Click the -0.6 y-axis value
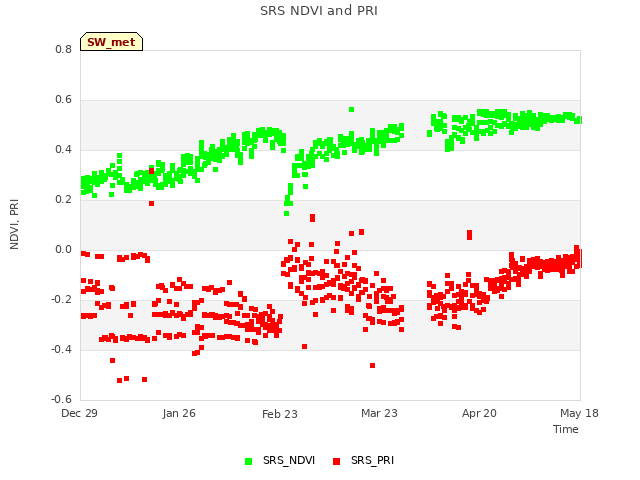 click(62, 399)
